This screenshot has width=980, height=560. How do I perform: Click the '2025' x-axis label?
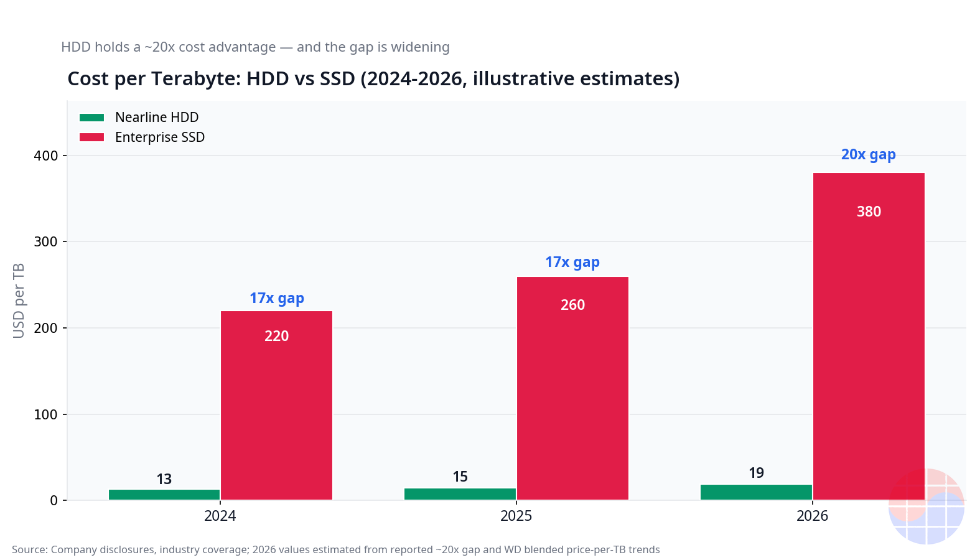[516, 516]
